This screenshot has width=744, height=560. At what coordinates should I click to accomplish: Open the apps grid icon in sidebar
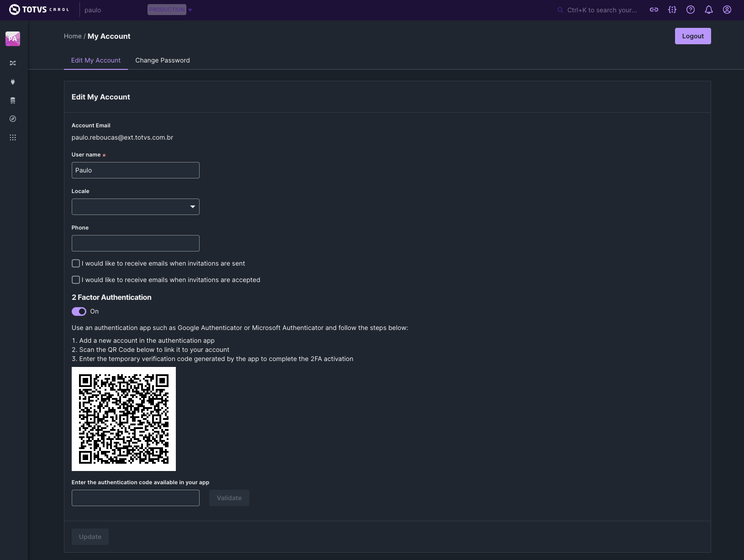click(x=13, y=137)
